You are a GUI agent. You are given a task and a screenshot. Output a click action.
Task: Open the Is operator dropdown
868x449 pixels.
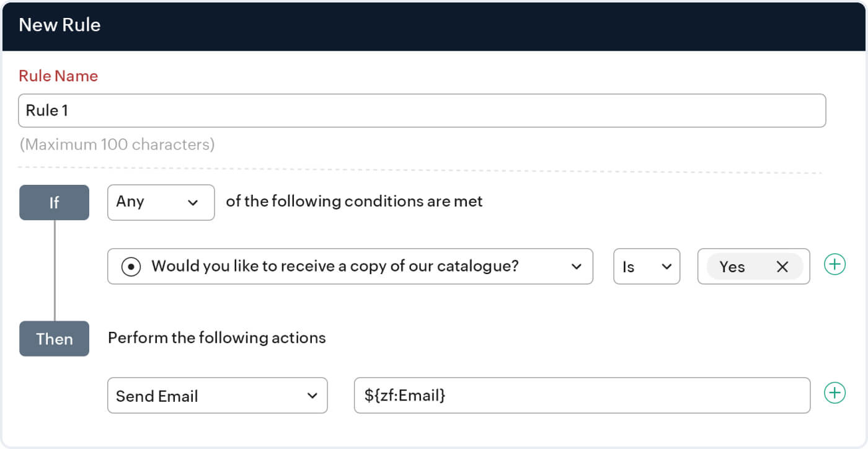(647, 266)
